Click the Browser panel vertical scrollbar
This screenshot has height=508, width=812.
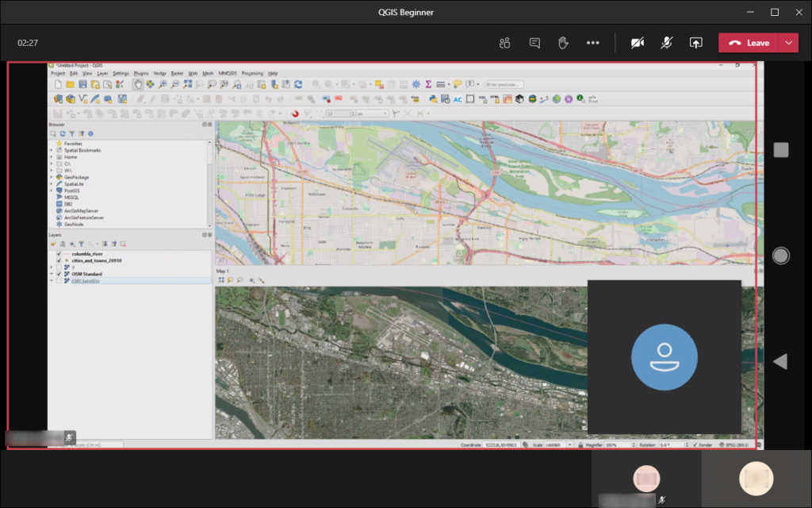209,184
